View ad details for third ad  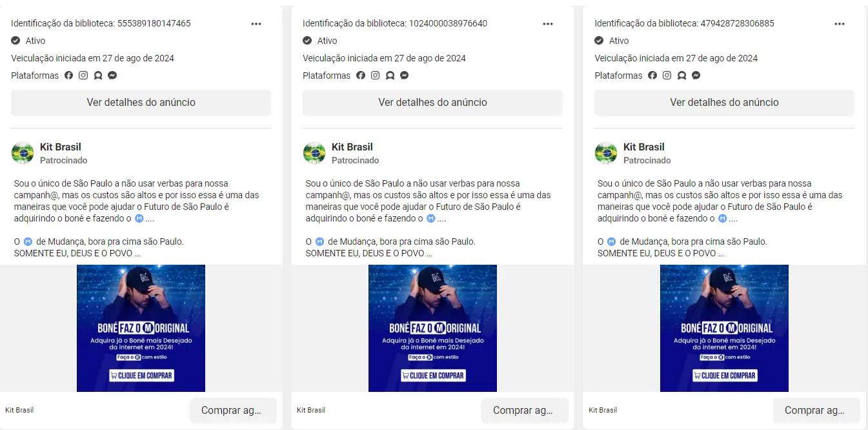724,103
